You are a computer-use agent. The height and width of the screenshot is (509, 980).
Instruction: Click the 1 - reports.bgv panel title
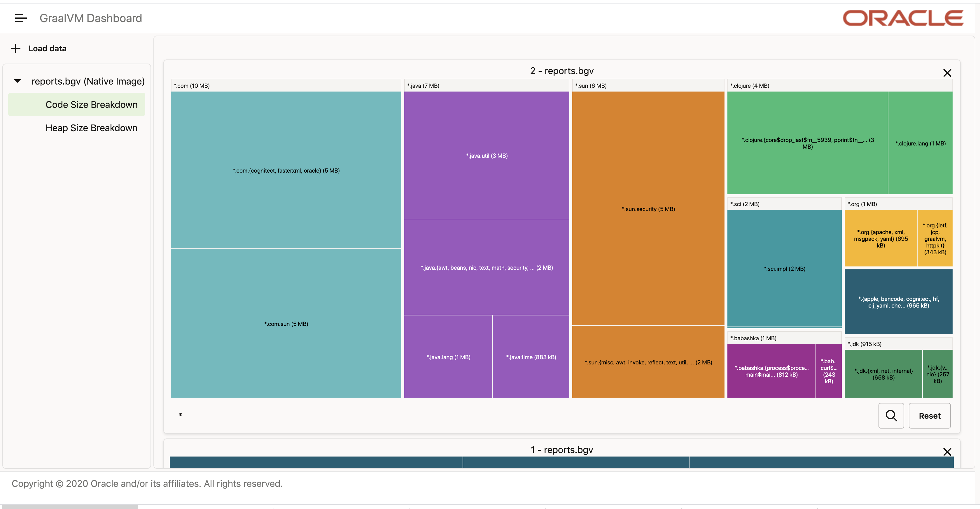[561, 450]
